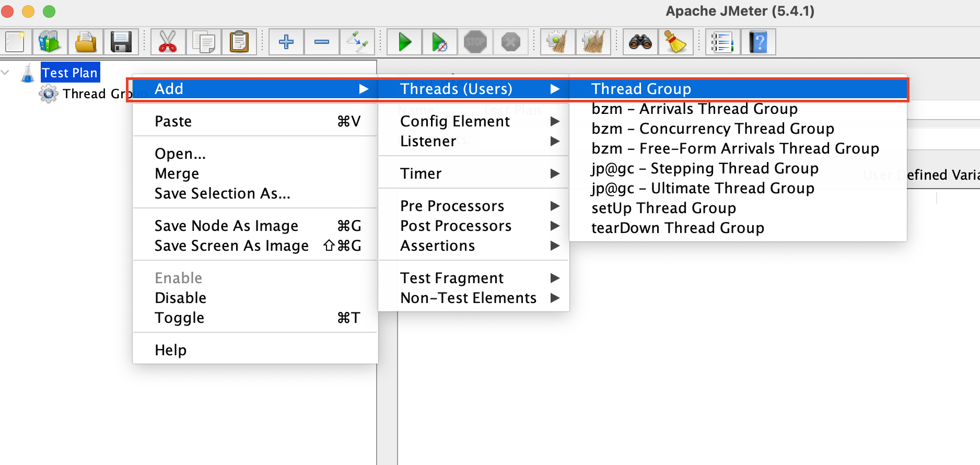Click the Toggle enable/disable icon
Image resolution: width=980 pixels, height=465 pixels.
coord(357,42)
